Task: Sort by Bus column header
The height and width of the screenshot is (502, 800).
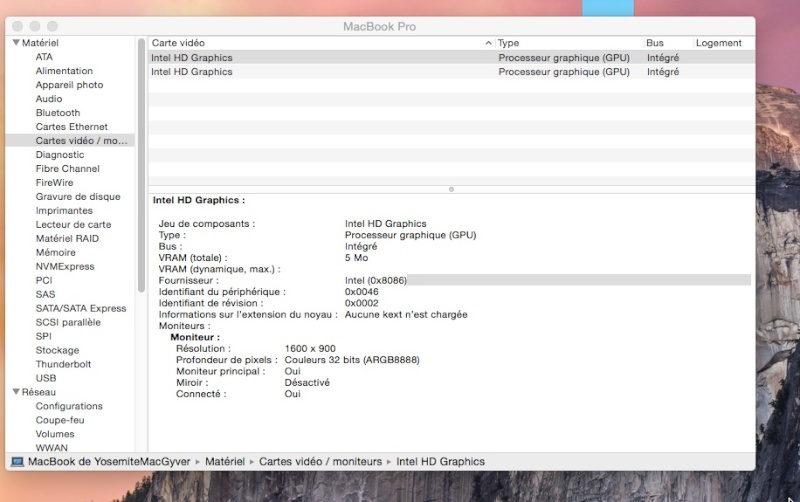Action: 668,43
